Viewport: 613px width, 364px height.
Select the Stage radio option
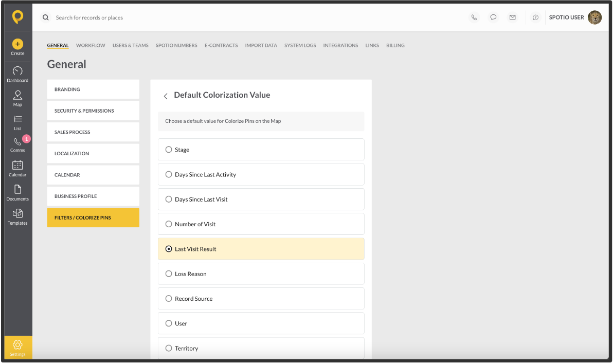pos(261,150)
